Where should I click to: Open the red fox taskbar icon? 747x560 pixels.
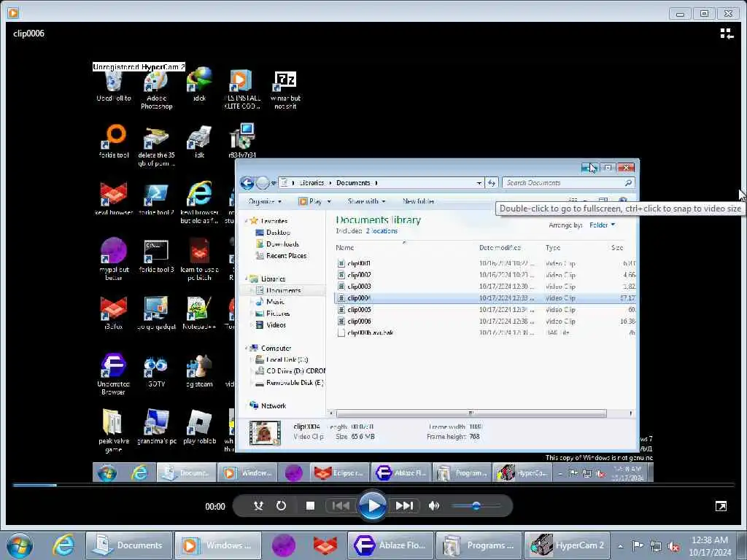pos(325,545)
